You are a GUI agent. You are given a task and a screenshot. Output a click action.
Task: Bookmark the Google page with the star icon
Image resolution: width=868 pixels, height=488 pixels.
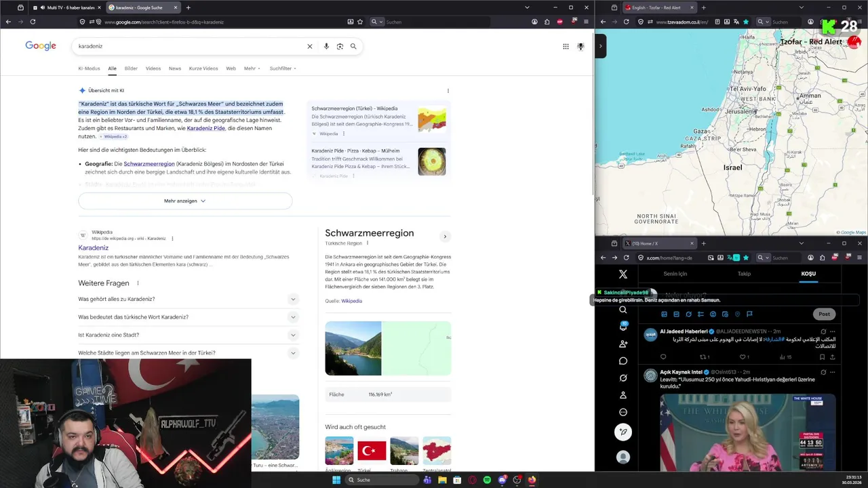(360, 22)
